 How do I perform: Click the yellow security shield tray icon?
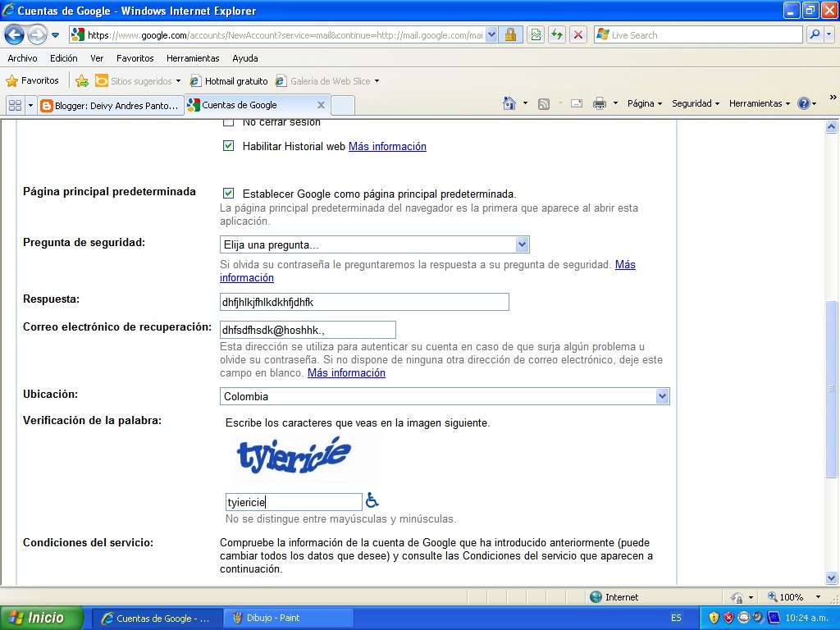[x=714, y=618]
